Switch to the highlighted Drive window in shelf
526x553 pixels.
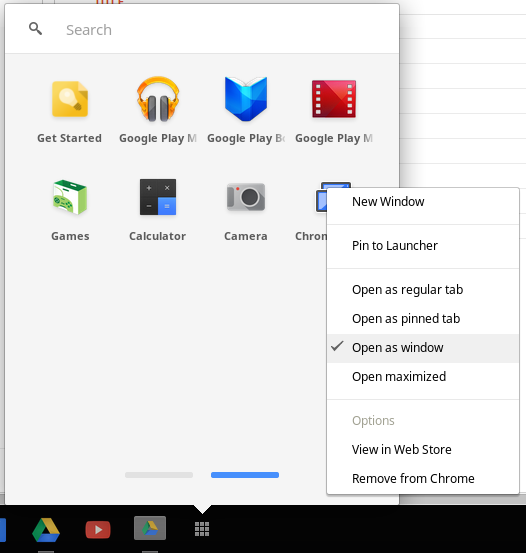coord(150,528)
